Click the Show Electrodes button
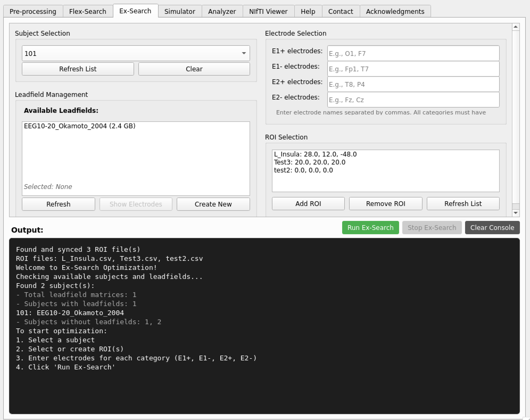The width and height of the screenshot is (530, 420). pyautogui.click(x=136, y=204)
